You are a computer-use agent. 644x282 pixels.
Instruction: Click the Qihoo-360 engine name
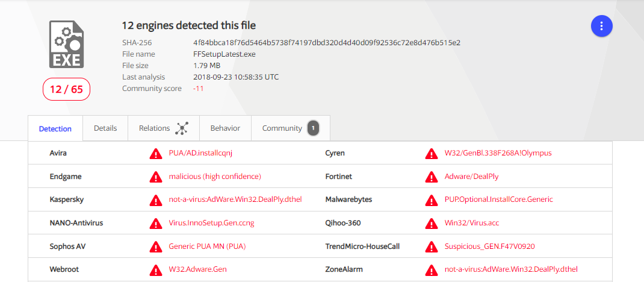pyautogui.click(x=342, y=223)
